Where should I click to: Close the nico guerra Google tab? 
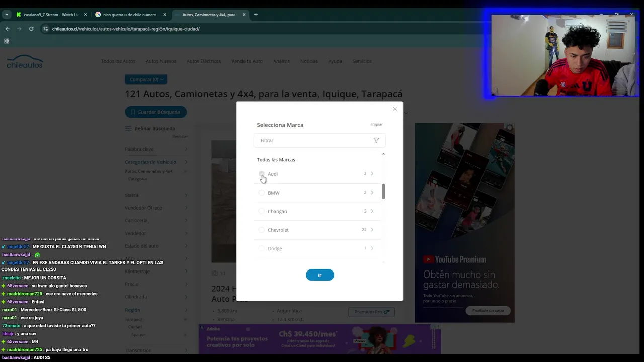coord(164,15)
